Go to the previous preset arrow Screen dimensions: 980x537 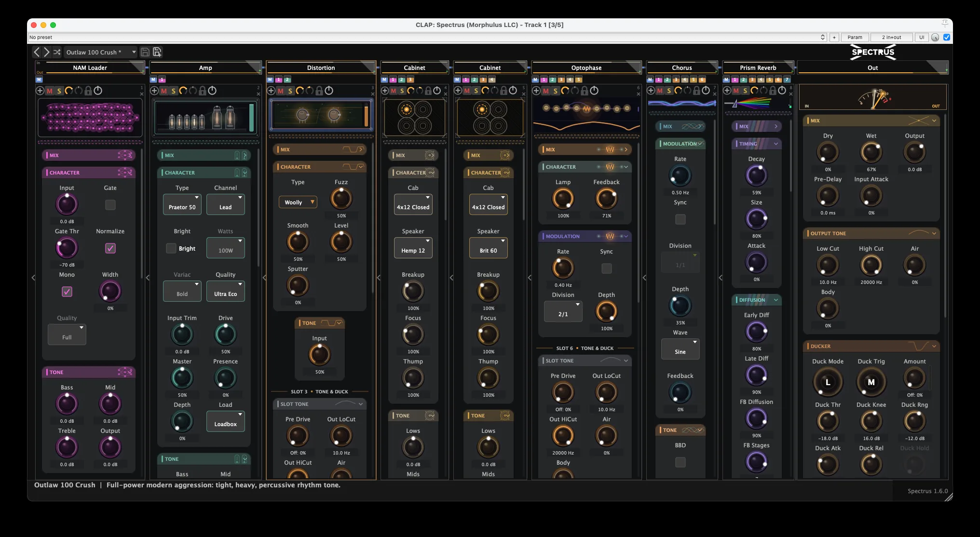click(37, 52)
